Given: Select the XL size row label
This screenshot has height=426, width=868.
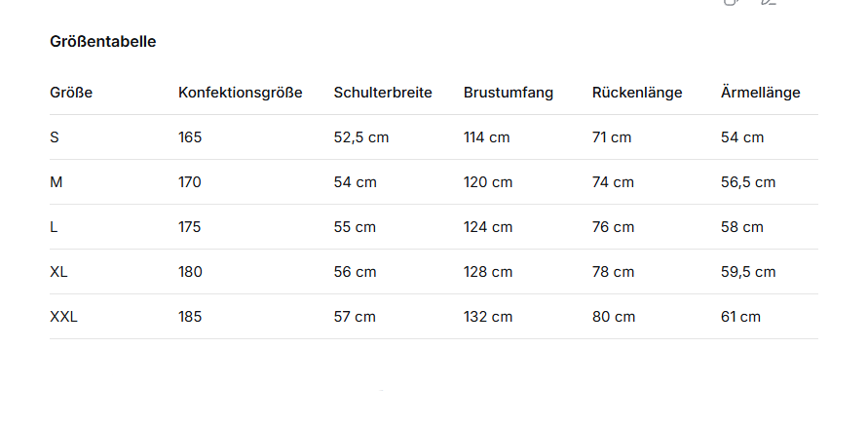Looking at the screenshot, I should coord(59,272).
